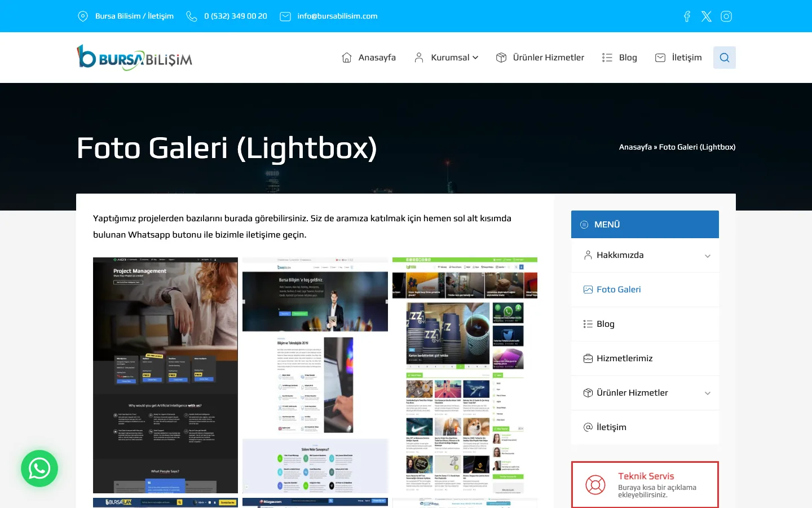
Task: Click the Bursa Bilişim logo
Action: [134, 58]
